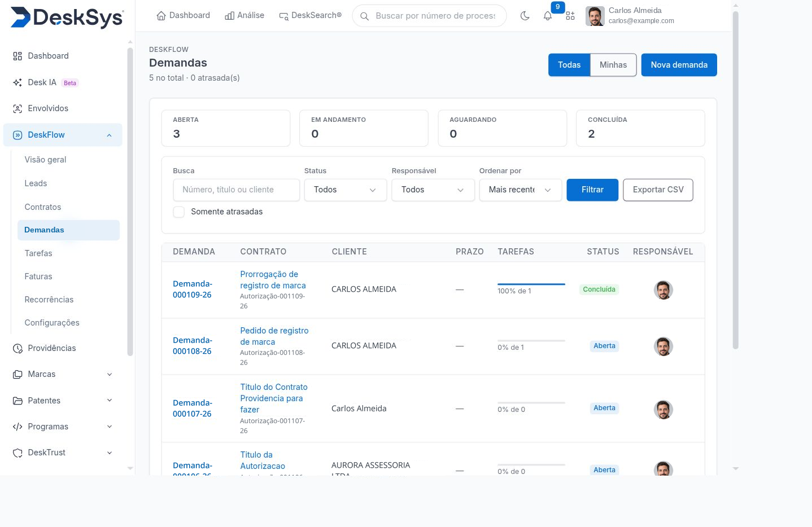Expand the Marcas sidebar section
Viewport: 812px width, 527px height.
[110, 374]
